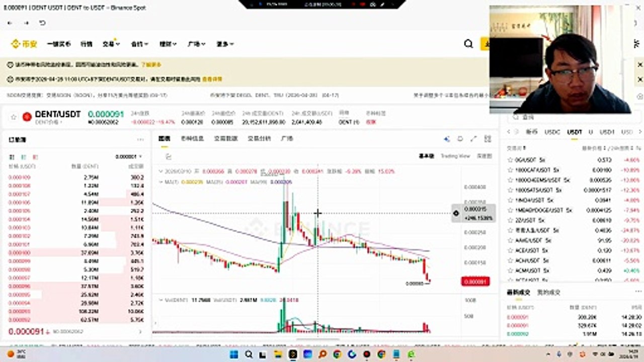Open the search magnifier in the header
This screenshot has width=644, height=362.
(468, 44)
